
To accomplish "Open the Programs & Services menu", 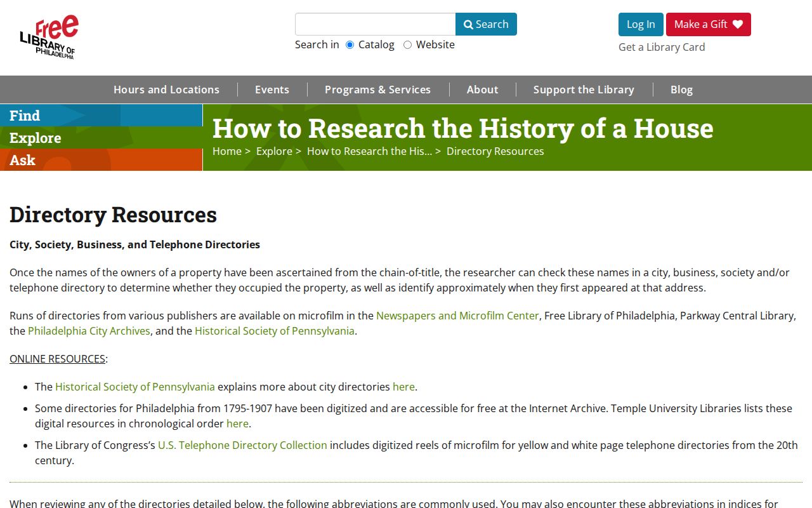I will point(377,90).
